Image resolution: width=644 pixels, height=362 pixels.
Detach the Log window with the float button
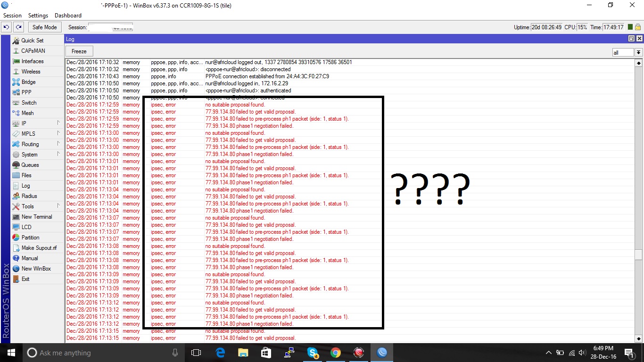click(x=632, y=39)
